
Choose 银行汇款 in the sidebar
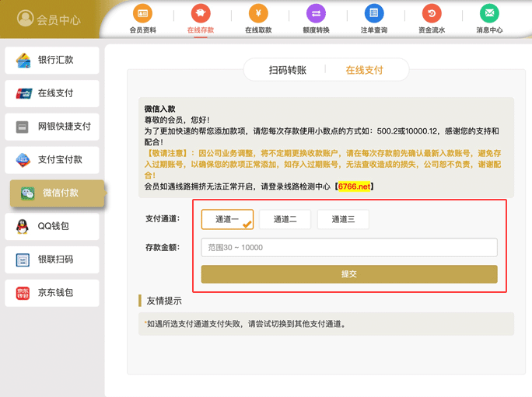(53, 61)
